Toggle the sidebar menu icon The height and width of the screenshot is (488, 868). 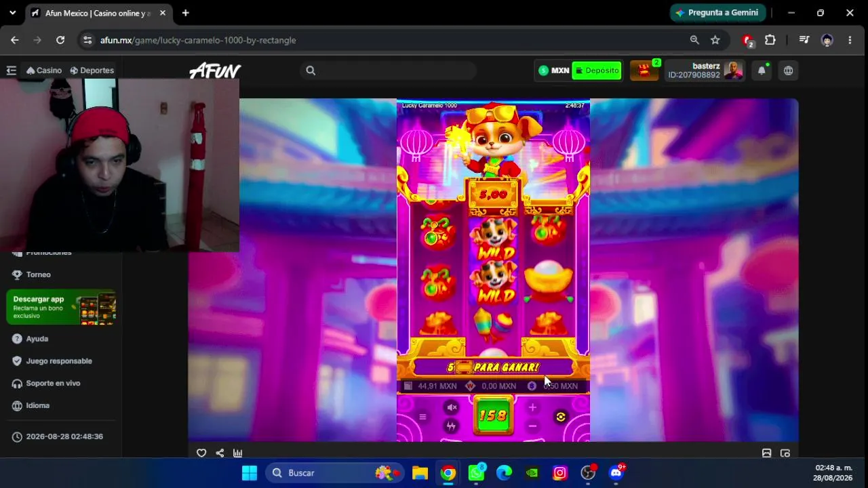11,70
